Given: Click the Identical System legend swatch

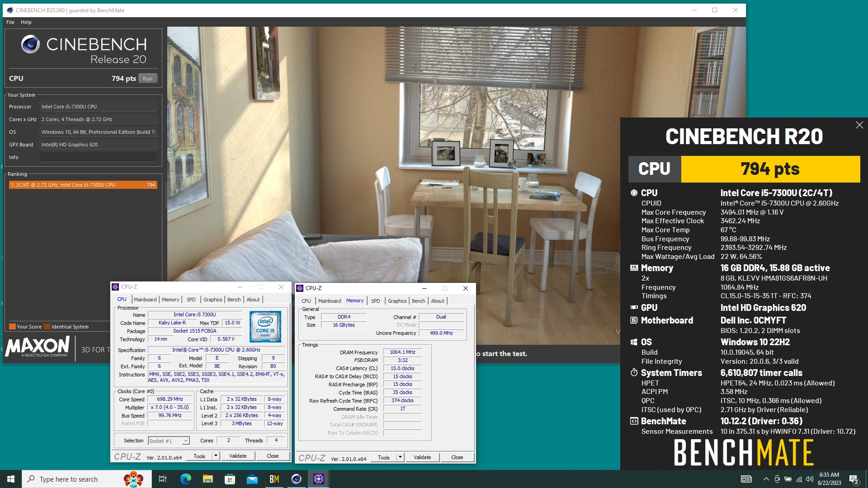Looking at the screenshot, I should 47,327.
